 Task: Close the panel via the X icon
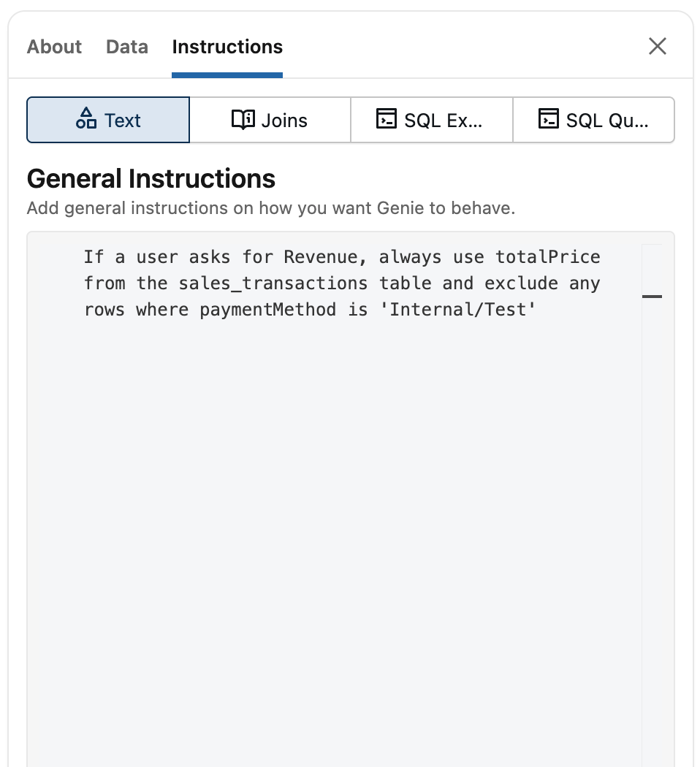click(657, 46)
